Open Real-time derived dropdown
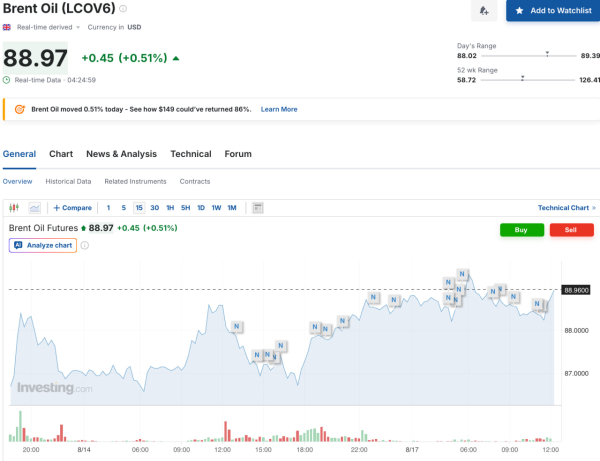600x461 pixels. point(48,27)
